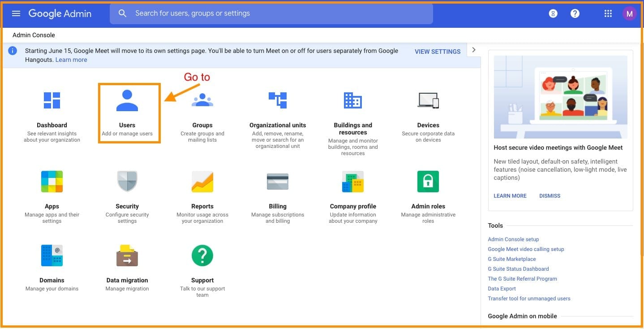Open the Data migration icon
This screenshot has height=329, width=644.
(127, 255)
